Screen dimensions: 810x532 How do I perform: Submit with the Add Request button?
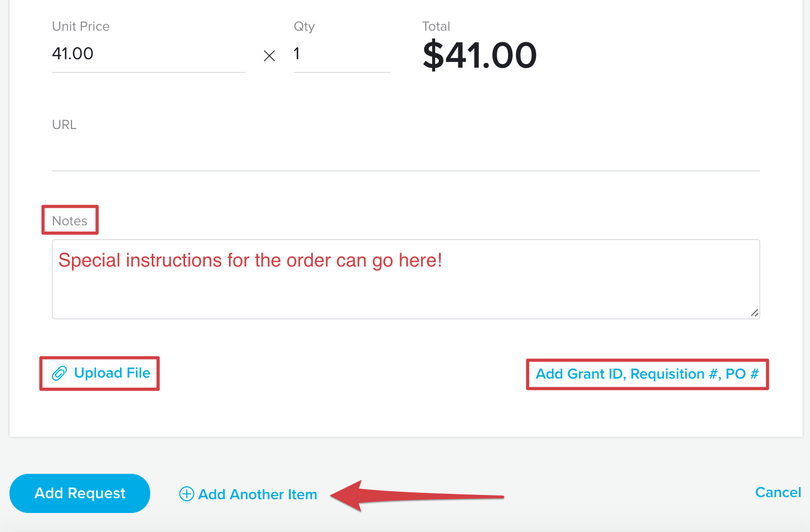(80, 493)
